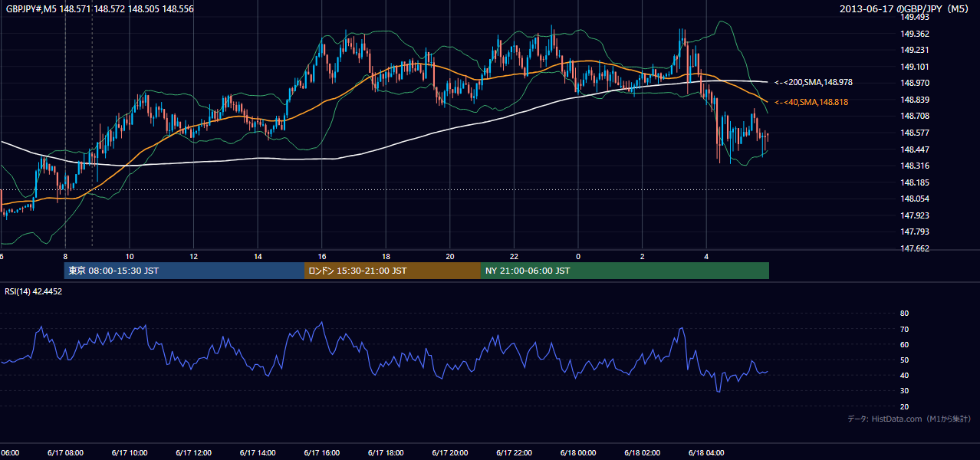Image resolution: width=980 pixels, height=460 pixels.
Task: Click price axis value 148.185
Action: coord(914,182)
